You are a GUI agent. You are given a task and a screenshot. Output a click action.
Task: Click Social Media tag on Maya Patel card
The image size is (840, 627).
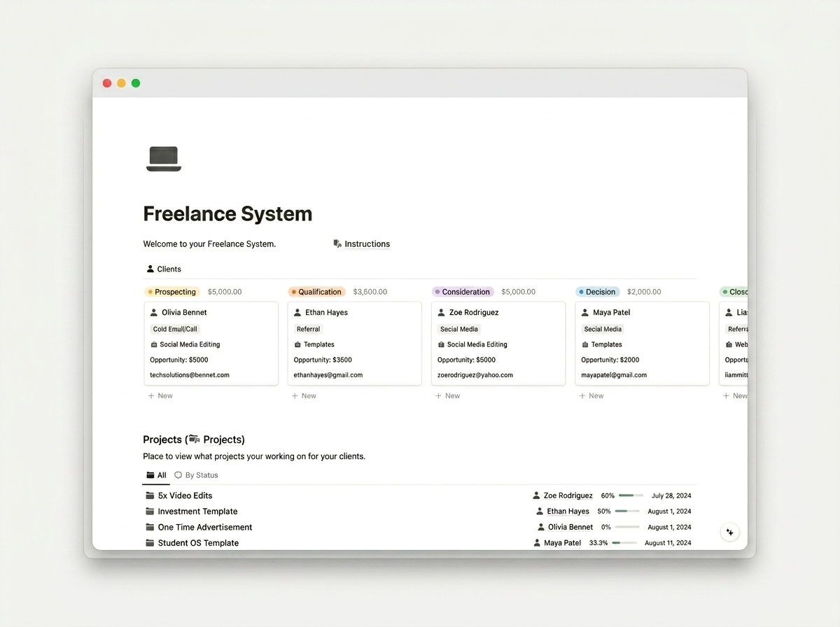pos(603,329)
